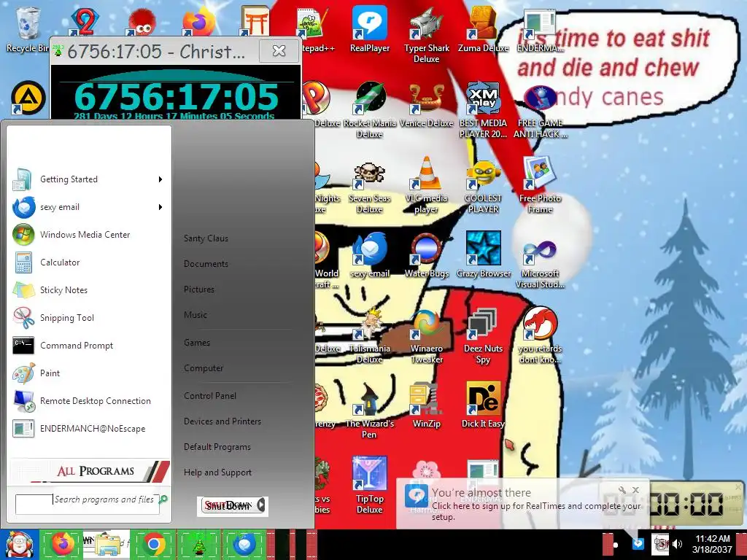747x560 pixels.
Task: Open Sticky Notes from Start menu
Action: [x=89, y=290]
